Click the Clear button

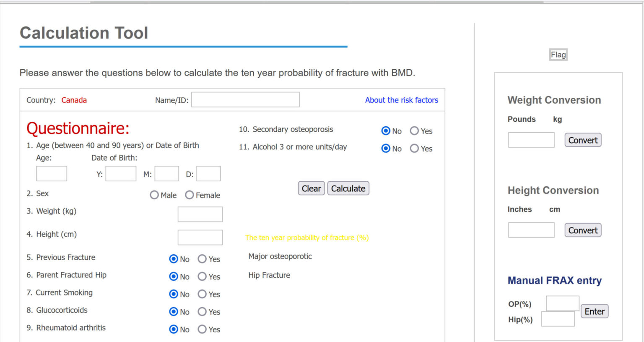coord(311,188)
